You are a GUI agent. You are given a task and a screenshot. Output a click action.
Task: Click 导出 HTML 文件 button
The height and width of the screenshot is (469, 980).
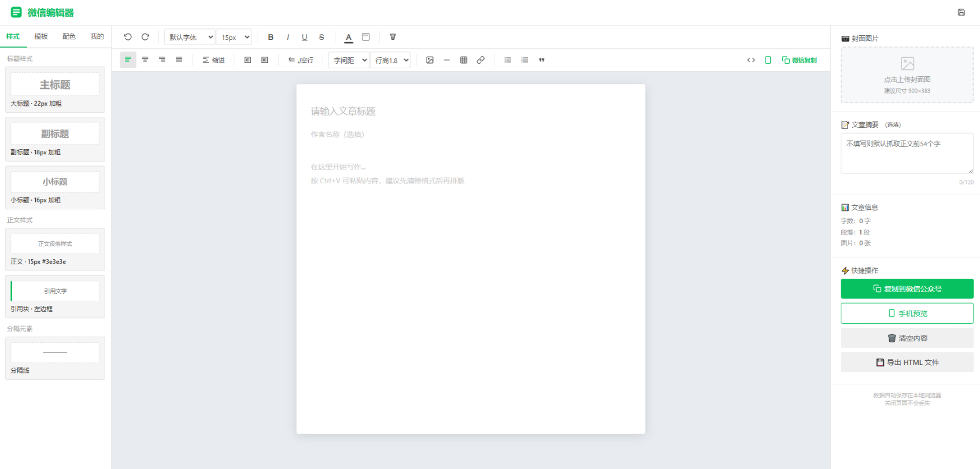(x=907, y=363)
